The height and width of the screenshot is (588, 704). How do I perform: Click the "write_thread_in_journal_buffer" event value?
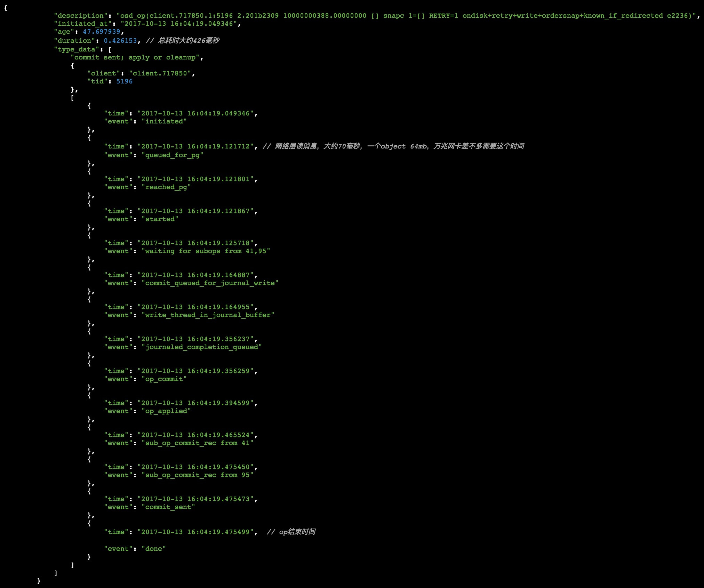(208, 315)
